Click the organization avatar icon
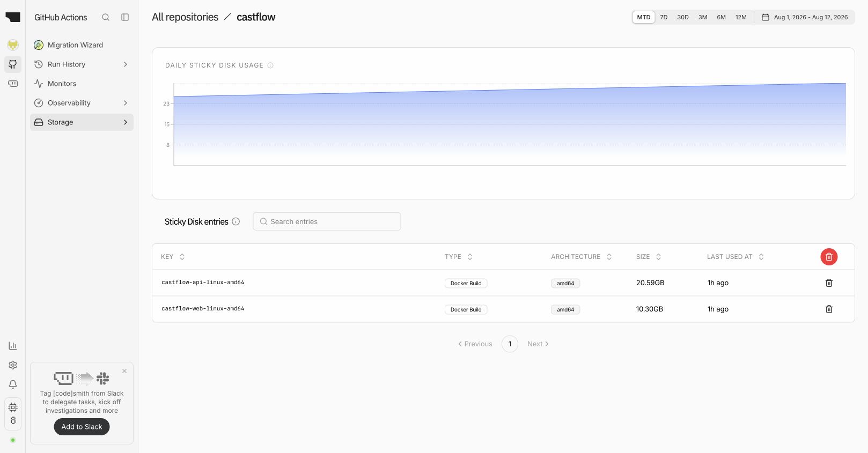Image resolution: width=868 pixels, height=453 pixels. pos(13,45)
